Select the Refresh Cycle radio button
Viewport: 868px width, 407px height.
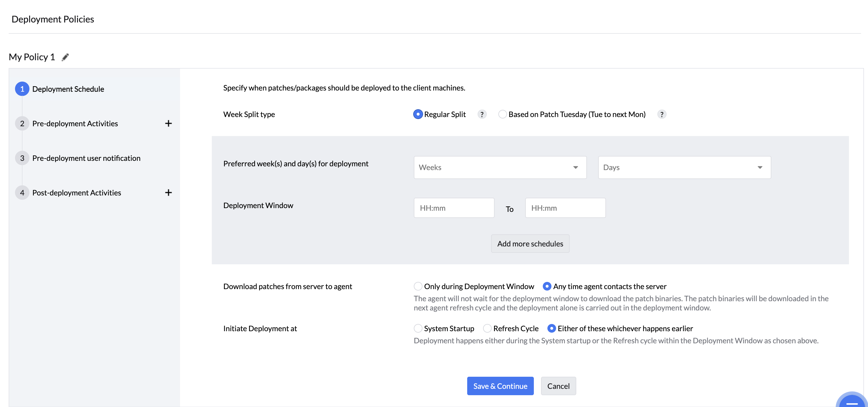click(x=487, y=329)
